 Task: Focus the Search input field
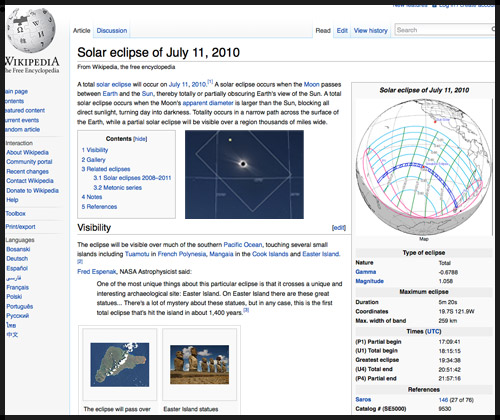pyautogui.click(x=445, y=30)
